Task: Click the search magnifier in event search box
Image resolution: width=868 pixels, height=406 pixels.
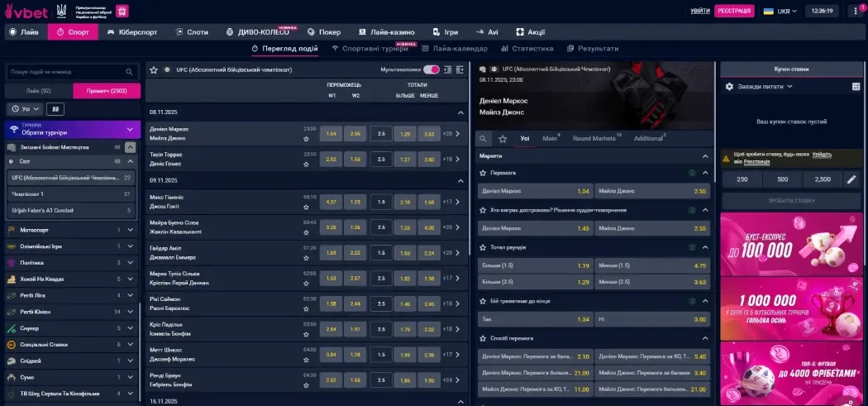Action: point(129,72)
